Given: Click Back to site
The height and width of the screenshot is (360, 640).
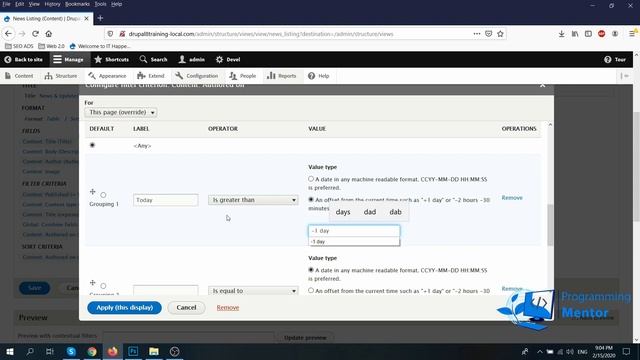Looking at the screenshot, I should tap(23, 60).
